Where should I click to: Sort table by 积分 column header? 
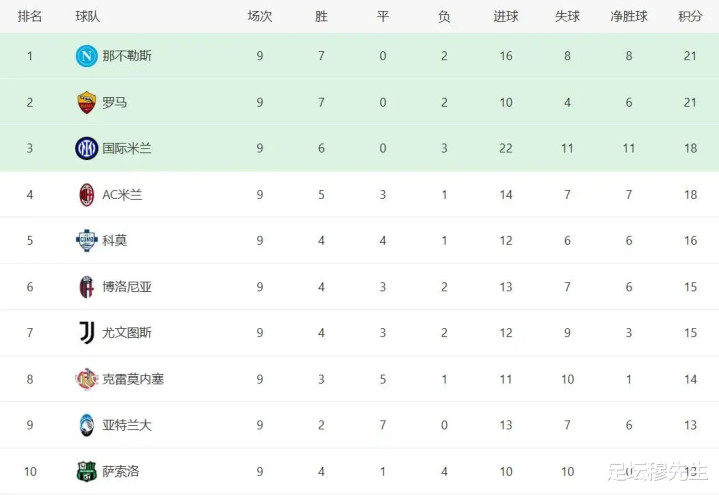pyautogui.click(x=690, y=17)
